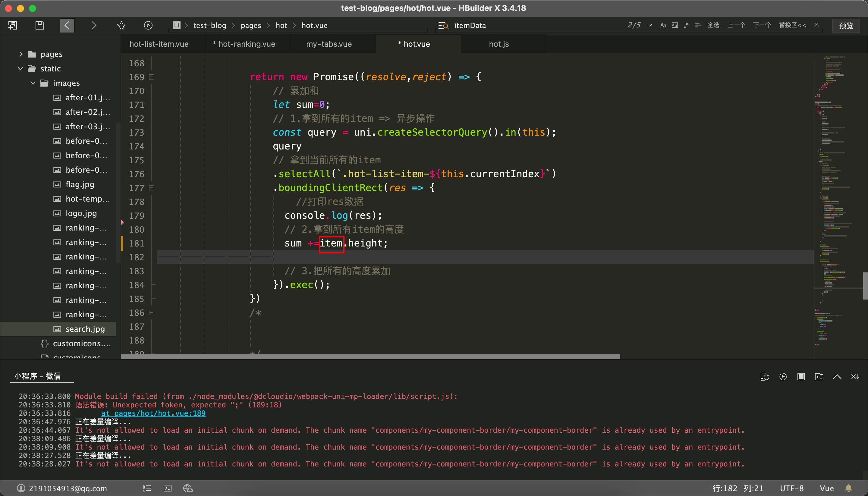Collapse code fold at line 169

pyautogui.click(x=152, y=77)
